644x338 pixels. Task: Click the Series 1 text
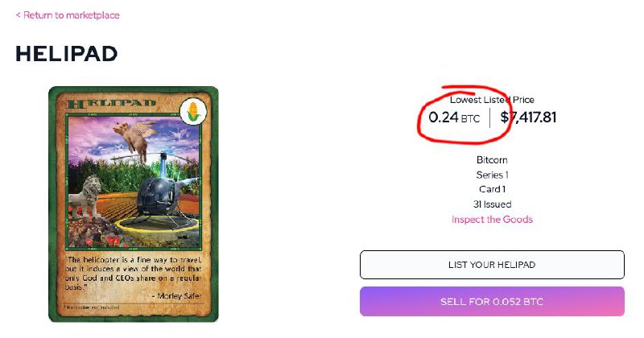pos(492,175)
